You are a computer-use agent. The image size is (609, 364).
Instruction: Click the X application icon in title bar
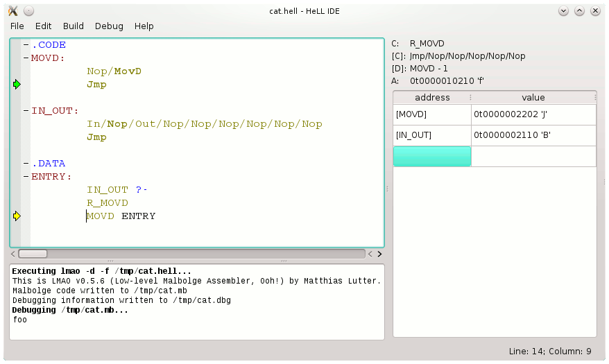click(13, 11)
